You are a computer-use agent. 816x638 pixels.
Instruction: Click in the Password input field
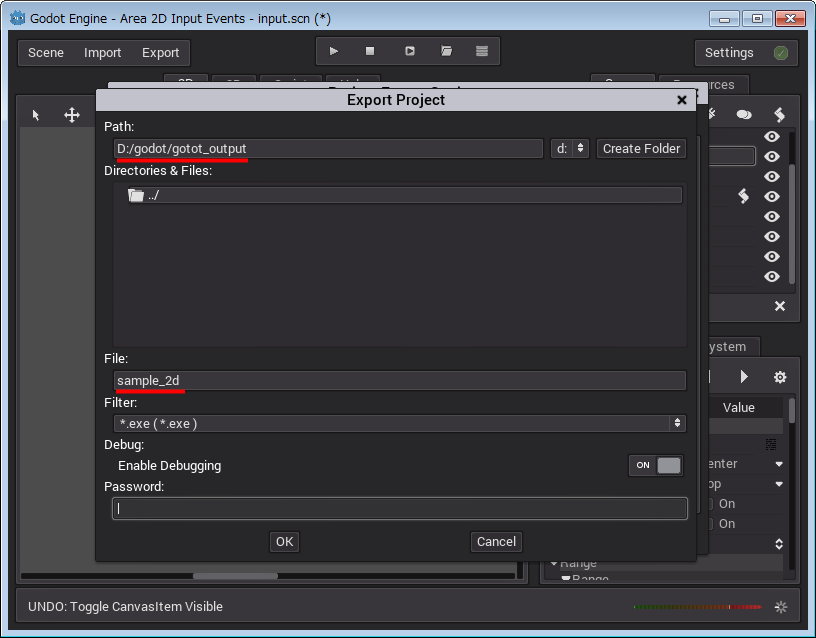[399, 508]
